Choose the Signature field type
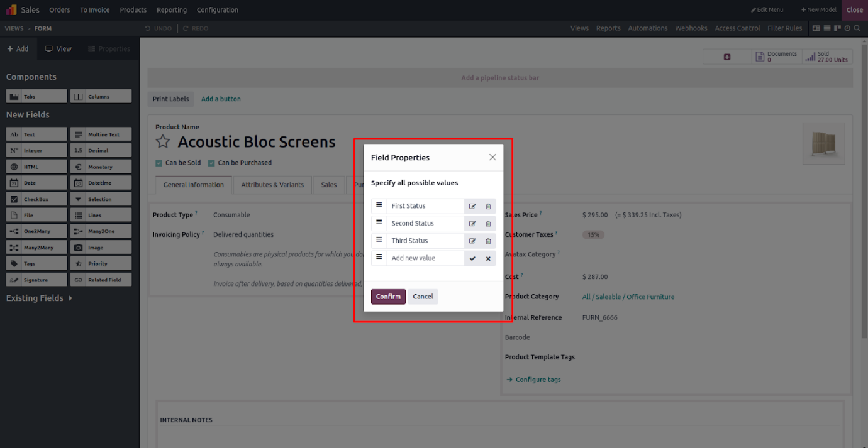This screenshot has height=448, width=868. point(36,280)
